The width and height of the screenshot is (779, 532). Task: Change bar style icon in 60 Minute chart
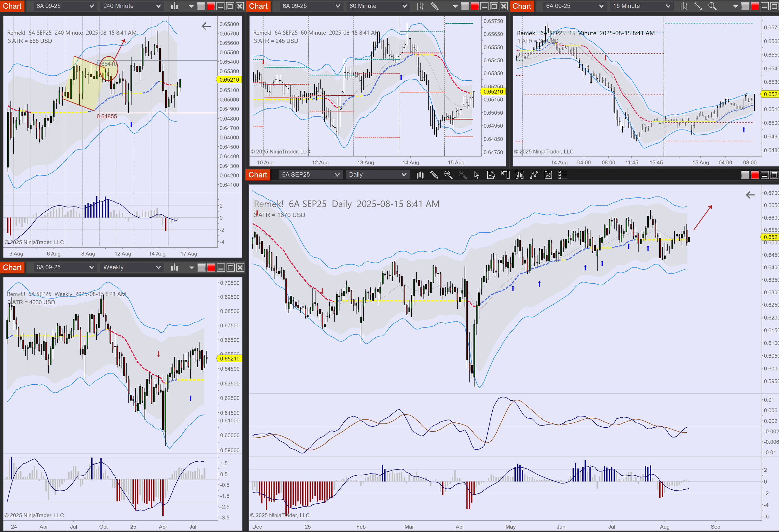[x=420, y=6]
